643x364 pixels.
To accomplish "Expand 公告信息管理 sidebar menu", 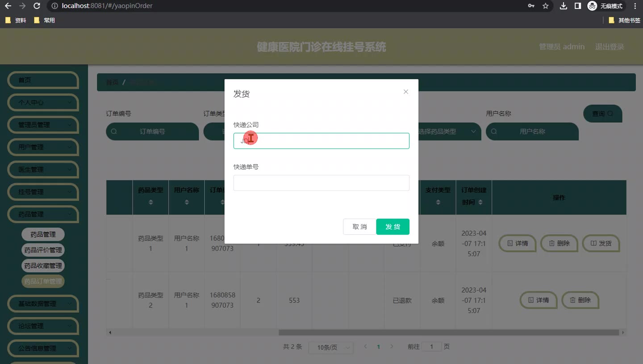I will tap(43, 348).
